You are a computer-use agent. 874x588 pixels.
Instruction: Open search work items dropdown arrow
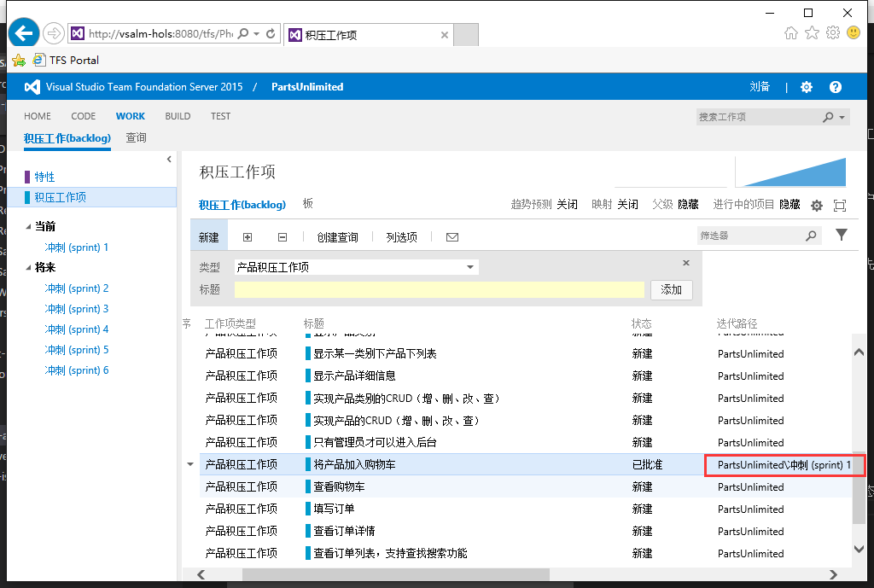842,118
